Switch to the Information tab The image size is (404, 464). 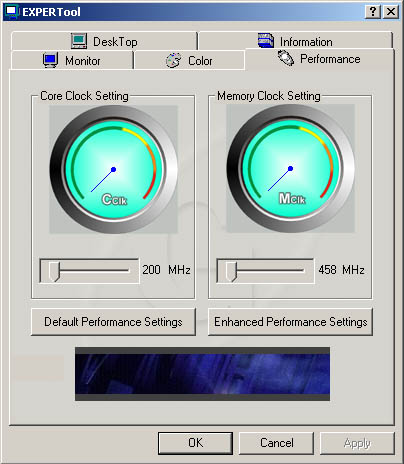click(x=295, y=41)
